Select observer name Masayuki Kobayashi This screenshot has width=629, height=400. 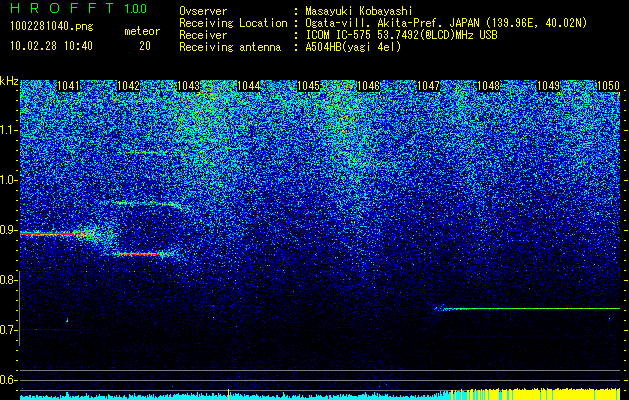coord(359,11)
